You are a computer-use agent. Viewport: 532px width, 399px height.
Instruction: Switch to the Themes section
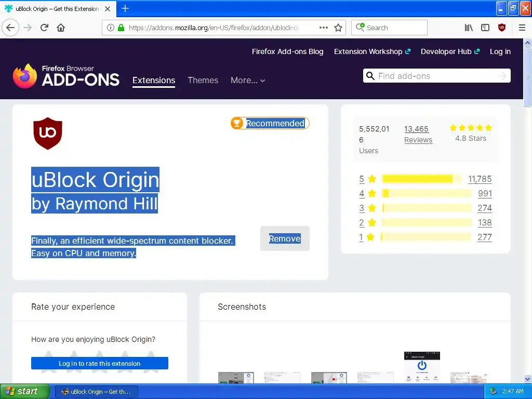click(x=203, y=81)
